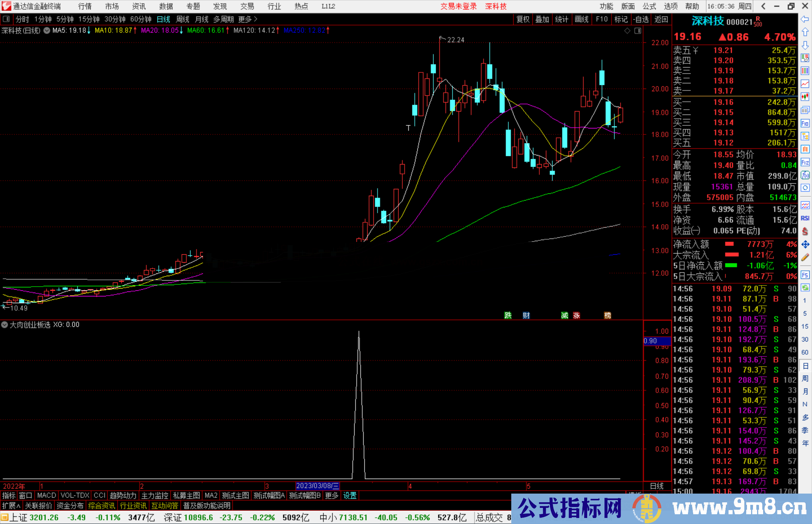Expand the 更多 timeframe options

pyautogui.click(x=247, y=19)
